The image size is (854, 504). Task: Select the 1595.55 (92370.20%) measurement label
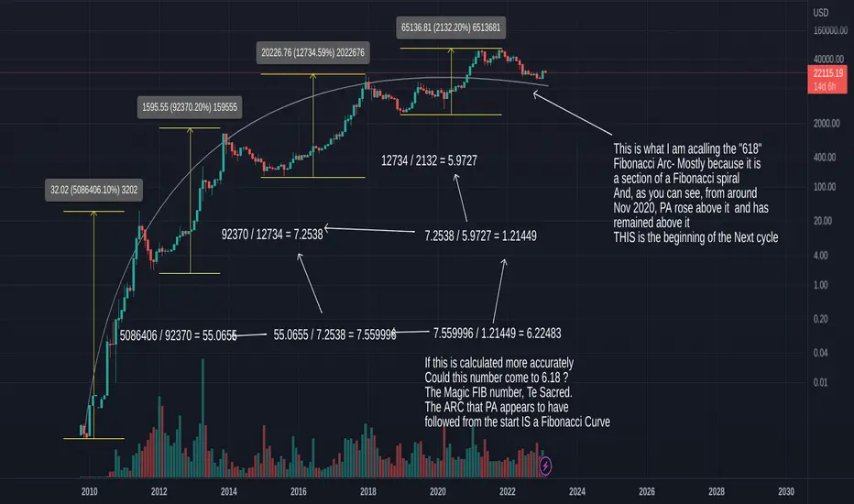[x=190, y=107]
